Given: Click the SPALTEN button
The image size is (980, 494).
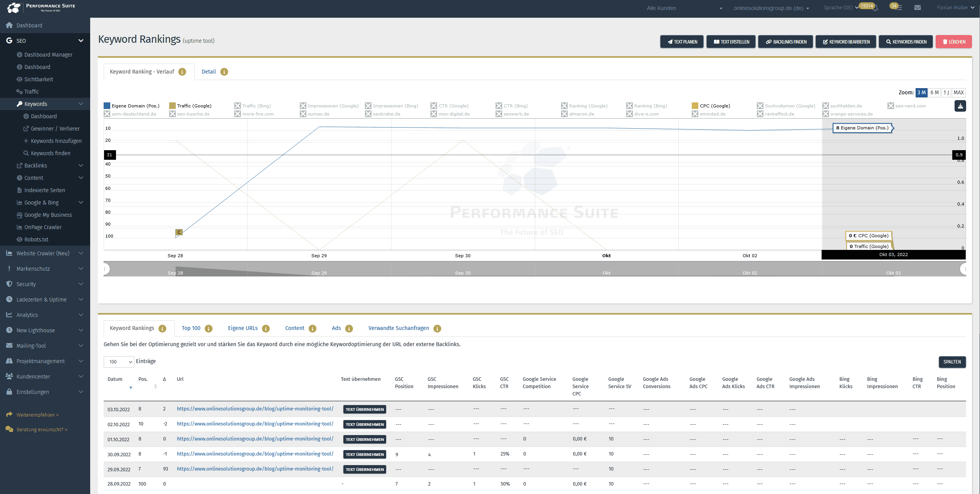Looking at the screenshot, I should [x=952, y=362].
